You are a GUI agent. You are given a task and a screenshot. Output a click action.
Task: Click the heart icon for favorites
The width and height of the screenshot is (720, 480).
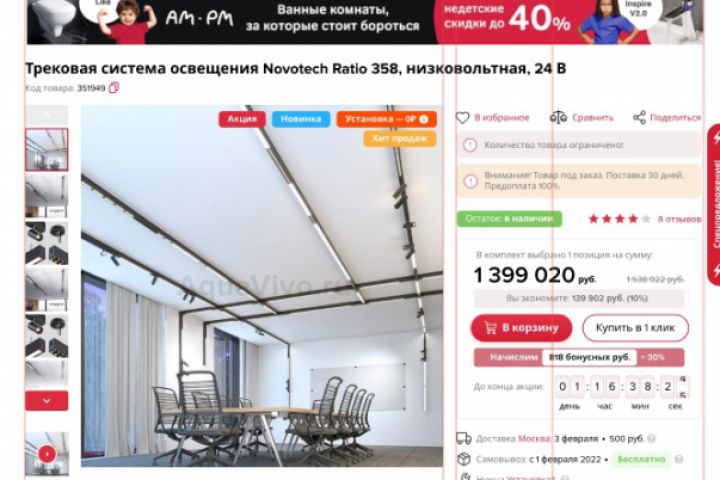[462, 118]
